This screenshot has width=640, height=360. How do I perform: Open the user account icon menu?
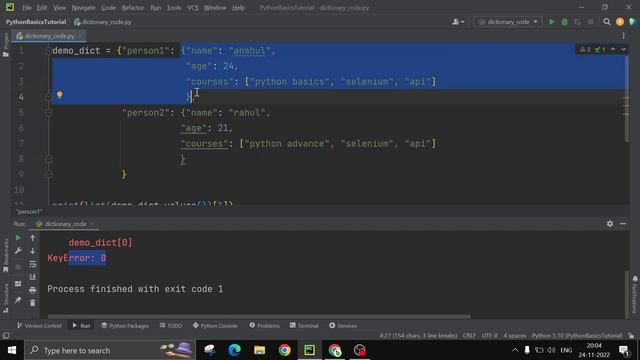tap(458, 22)
